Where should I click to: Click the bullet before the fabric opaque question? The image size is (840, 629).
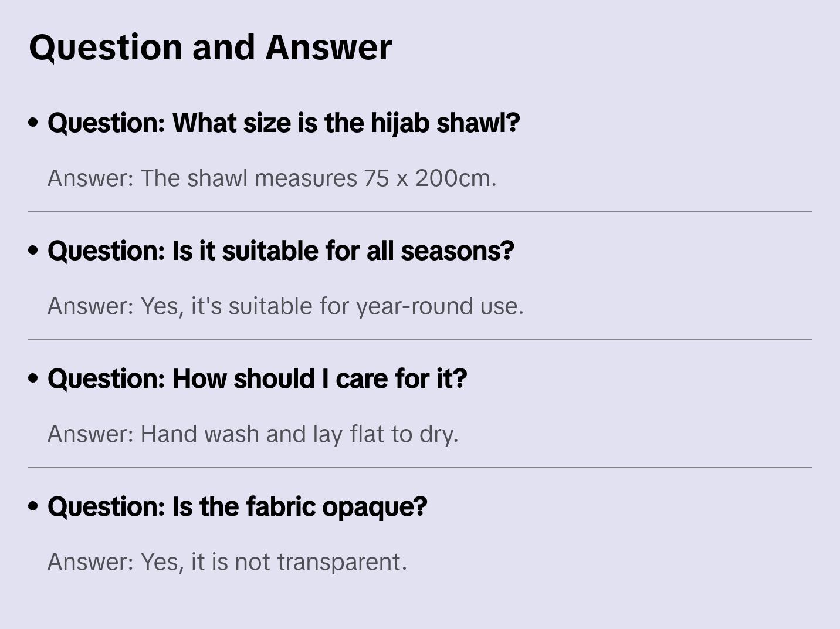[33, 507]
